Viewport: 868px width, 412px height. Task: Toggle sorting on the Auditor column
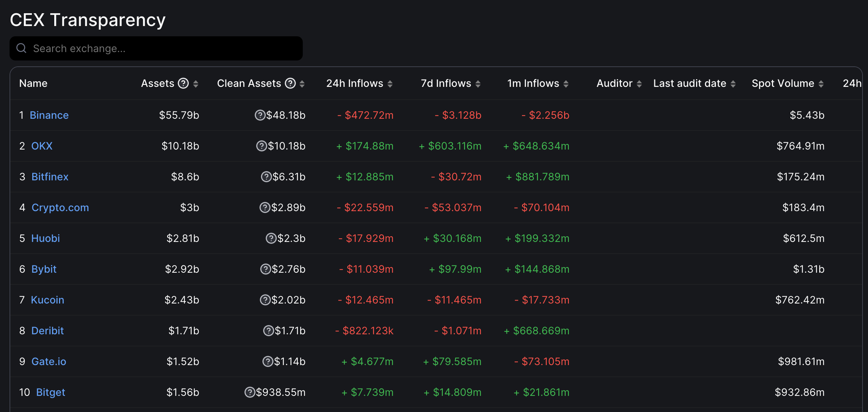click(640, 83)
